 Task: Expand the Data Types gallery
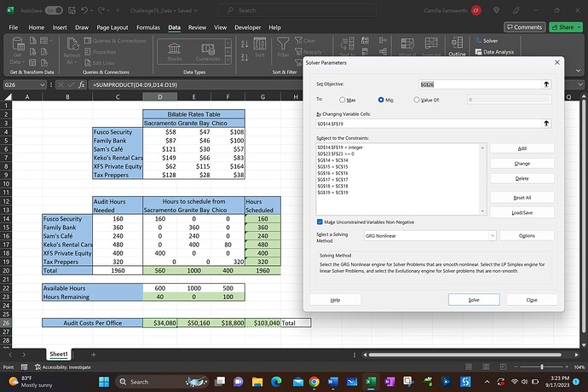point(228,60)
